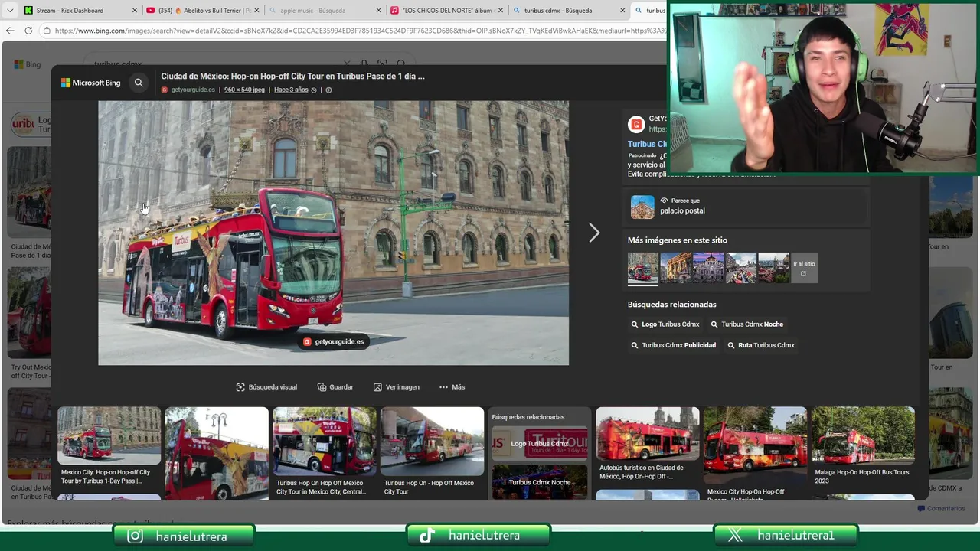Click the main Turibus bus image
The image size is (980, 551).
click(x=333, y=233)
